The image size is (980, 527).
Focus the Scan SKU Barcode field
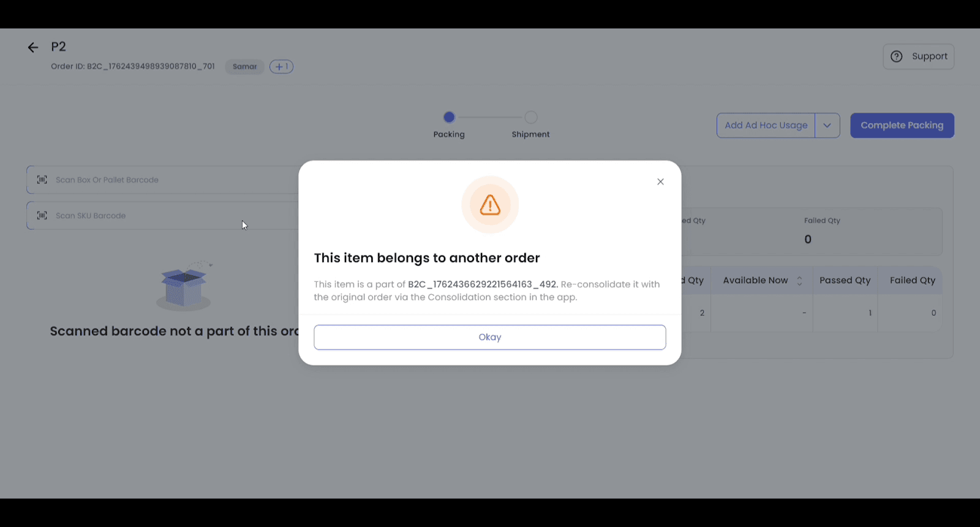point(171,216)
